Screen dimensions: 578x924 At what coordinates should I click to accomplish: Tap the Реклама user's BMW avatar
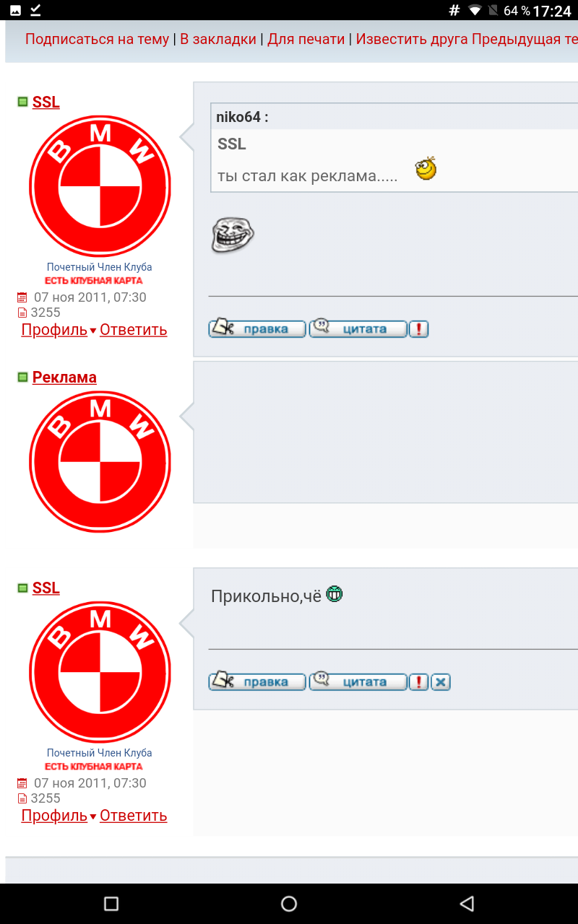(100, 462)
